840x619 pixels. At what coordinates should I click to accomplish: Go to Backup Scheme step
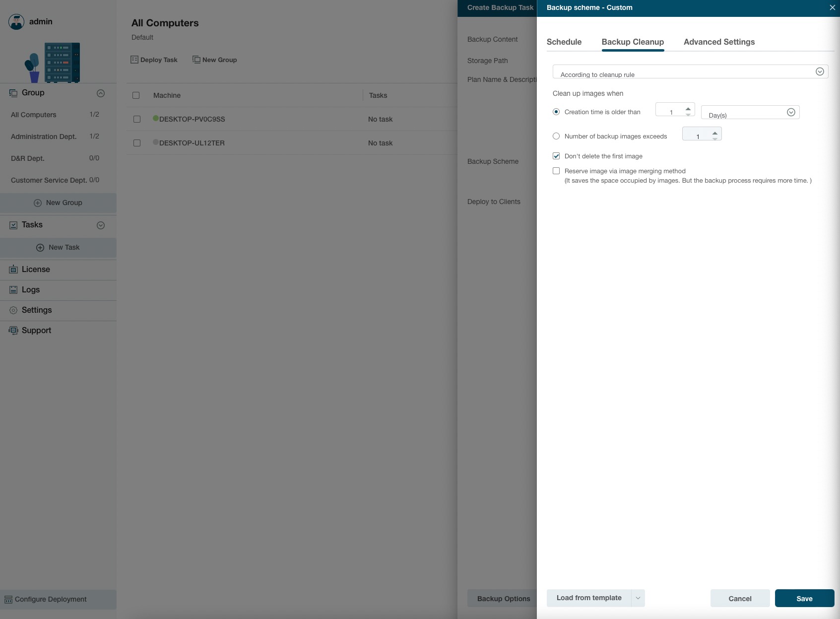(493, 161)
